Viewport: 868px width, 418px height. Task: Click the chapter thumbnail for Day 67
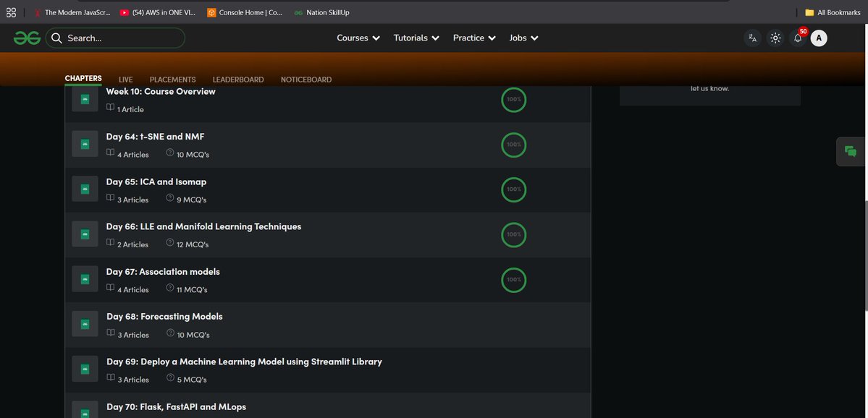85,279
